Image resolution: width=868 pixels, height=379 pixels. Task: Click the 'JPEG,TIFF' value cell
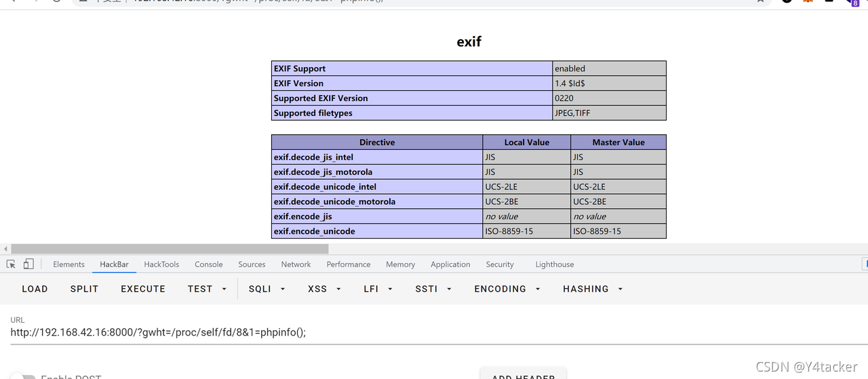609,113
